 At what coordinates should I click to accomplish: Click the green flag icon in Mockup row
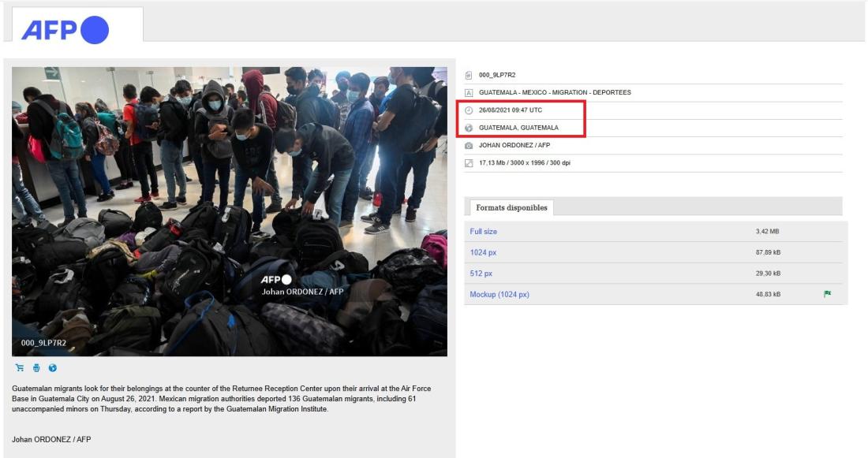pos(828,294)
